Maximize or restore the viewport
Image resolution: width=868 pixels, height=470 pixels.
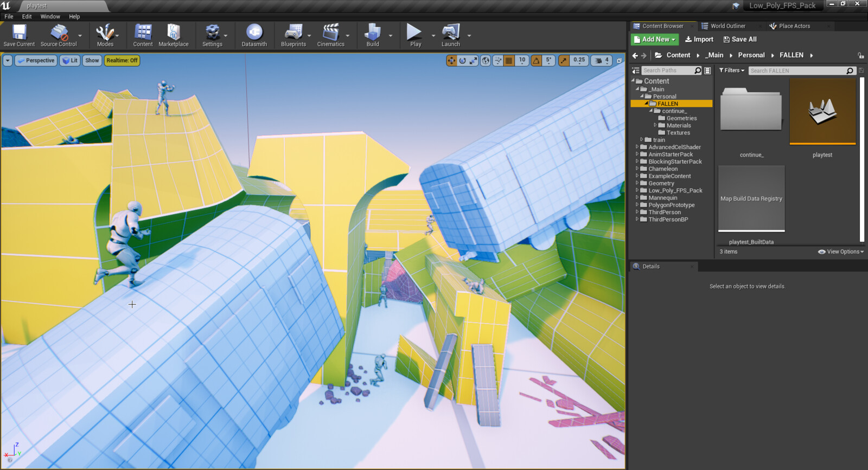619,61
